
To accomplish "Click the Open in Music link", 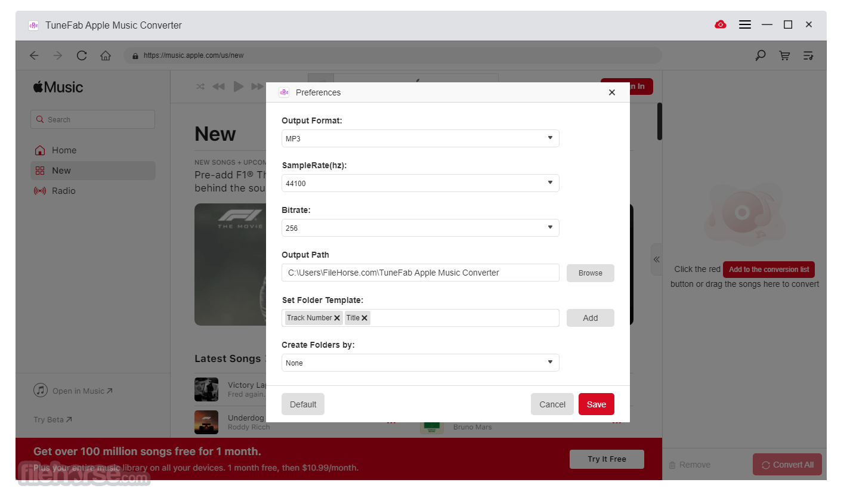I will [x=73, y=391].
